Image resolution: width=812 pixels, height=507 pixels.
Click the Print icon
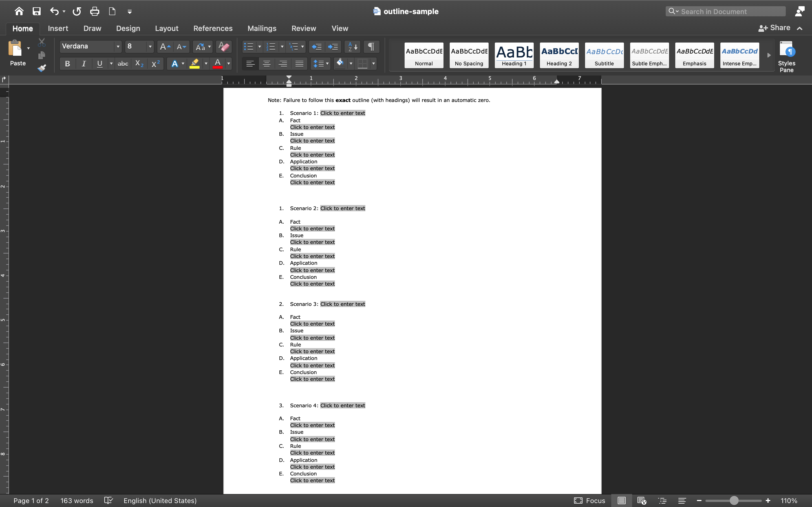pyautogui.click(x=95, y=11)
